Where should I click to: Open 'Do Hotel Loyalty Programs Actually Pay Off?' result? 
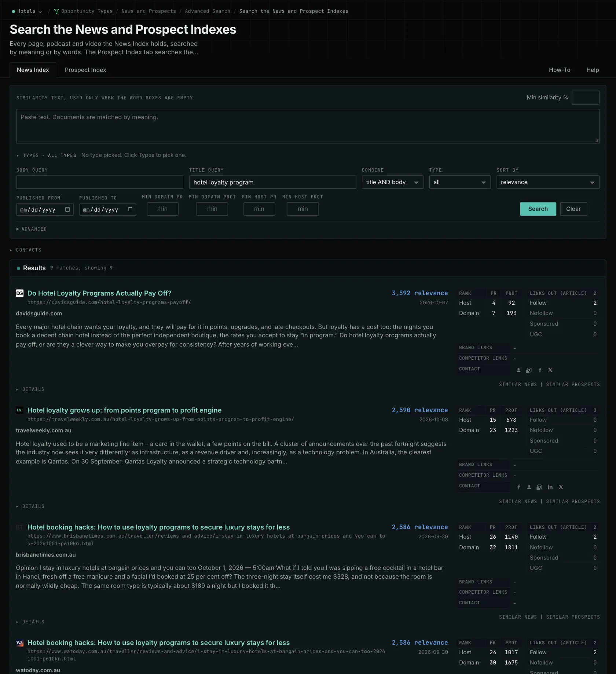coord(99,293)
